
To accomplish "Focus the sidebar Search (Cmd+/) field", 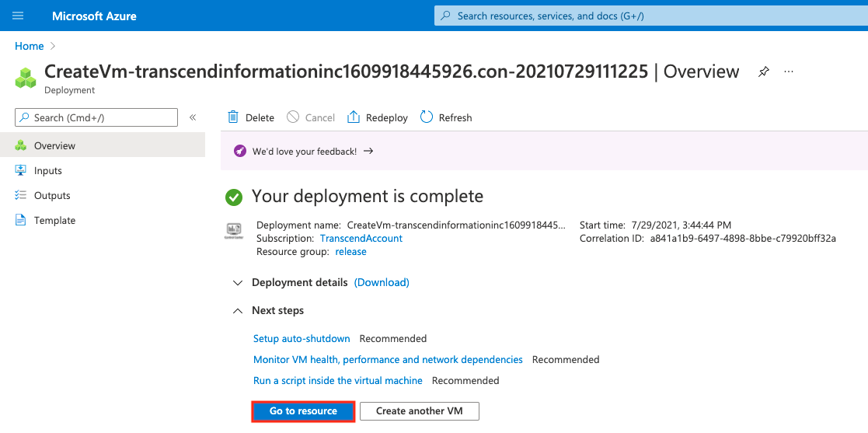I will pyautogui.click(x=96, y=117).
